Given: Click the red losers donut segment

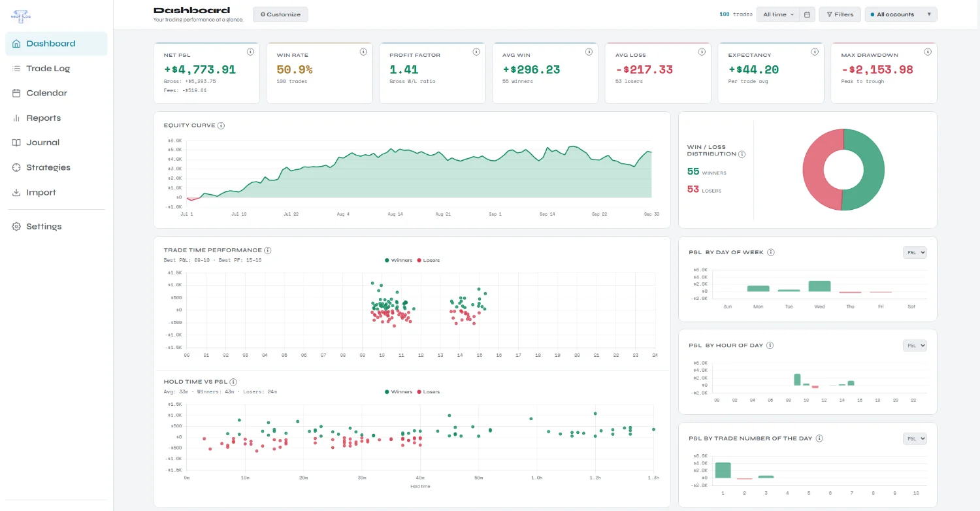Looking at the screenshot, I should pyautogui.click(x=813, y=170).
